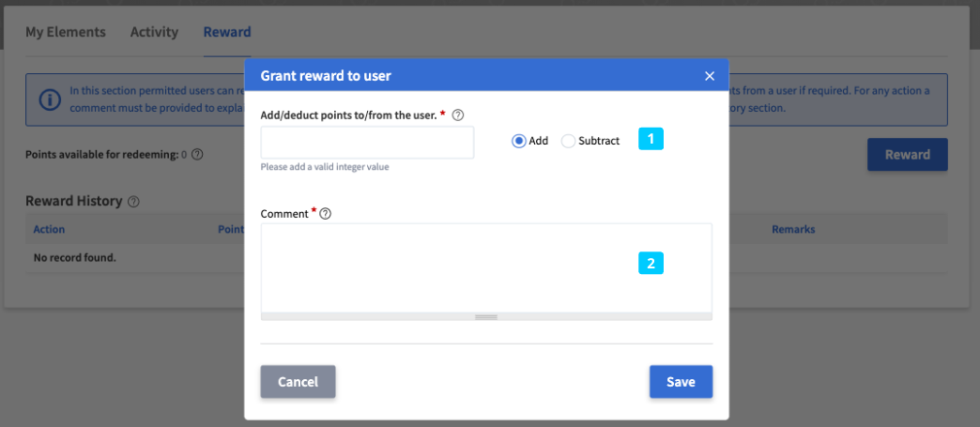Click help icon next to Points available
The height and width of the screenshot is (427, 980).
[x=197, y=155]
